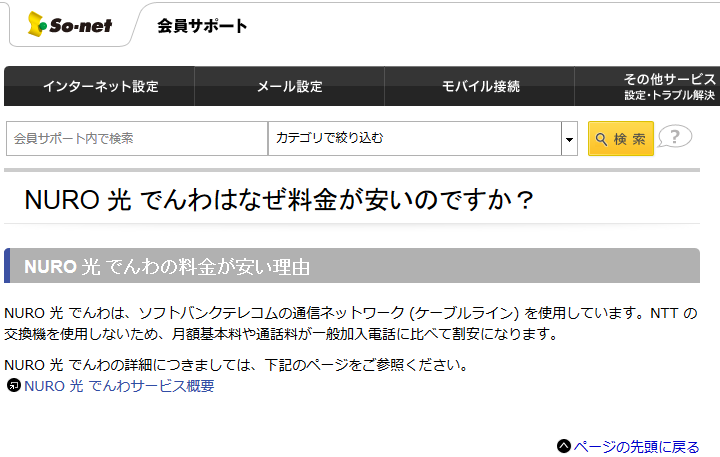Open the カテゴリで絞り込む combo box

tap(414, 139)
